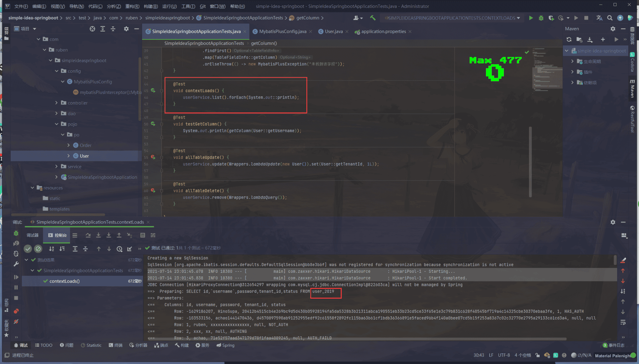Select contextLoads() in test results tree

[64, 281]
